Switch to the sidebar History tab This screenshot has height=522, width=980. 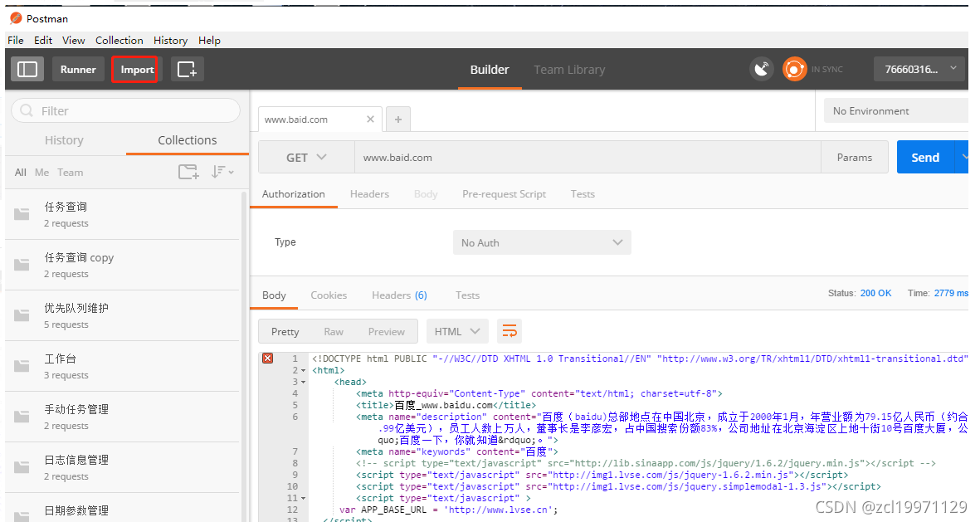(x=64, y=140)
